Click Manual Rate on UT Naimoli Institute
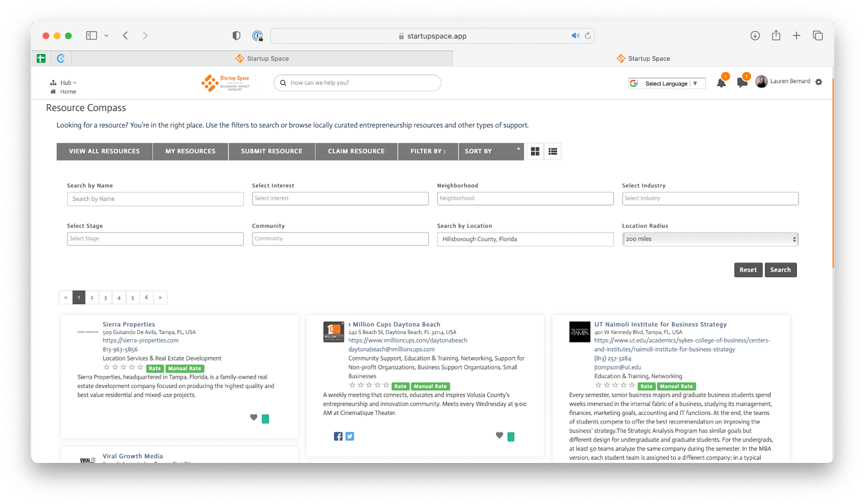The height and width of the screenshot is (504, 865). (676, 386)
